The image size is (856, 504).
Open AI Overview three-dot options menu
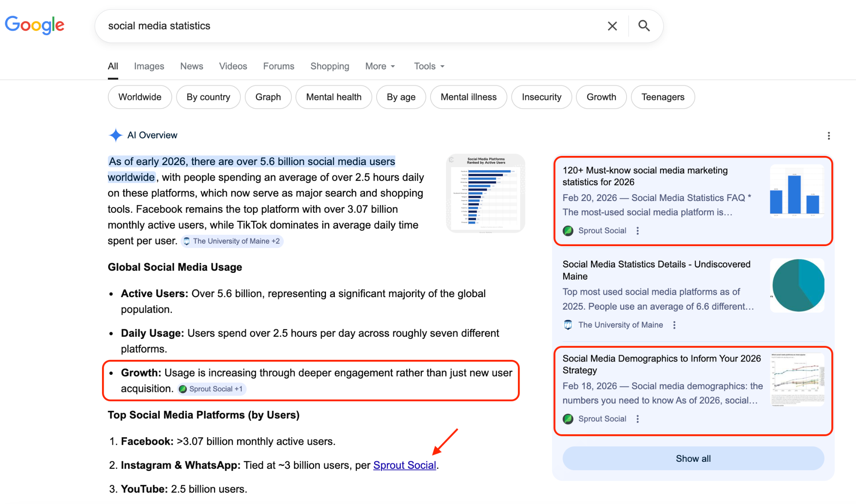828,136
